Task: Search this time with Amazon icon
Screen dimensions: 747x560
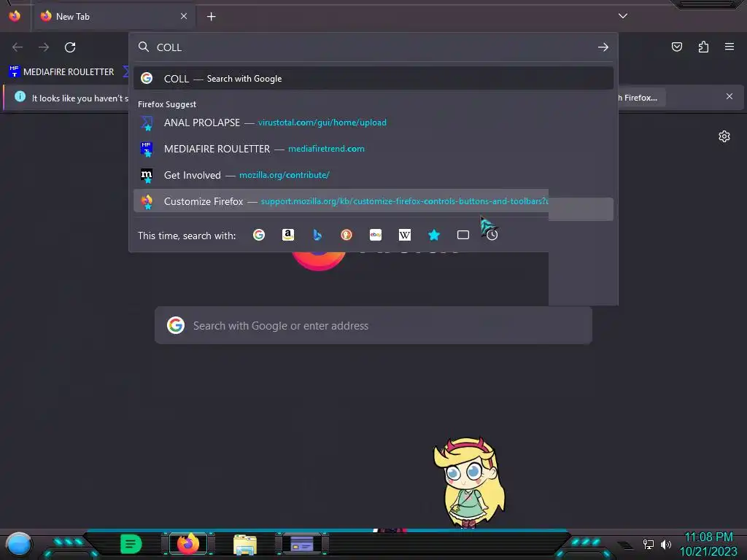Action: (x=287, y=235)
